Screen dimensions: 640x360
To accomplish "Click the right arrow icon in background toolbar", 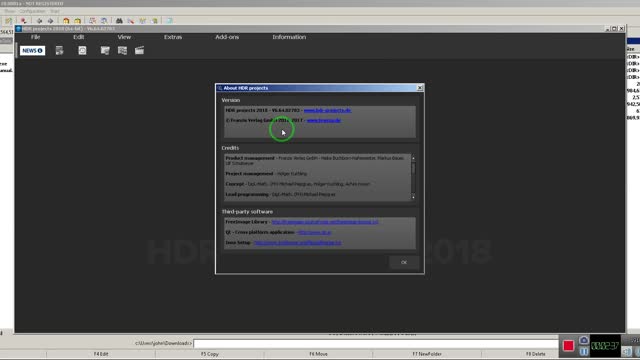I will [50, 20].
